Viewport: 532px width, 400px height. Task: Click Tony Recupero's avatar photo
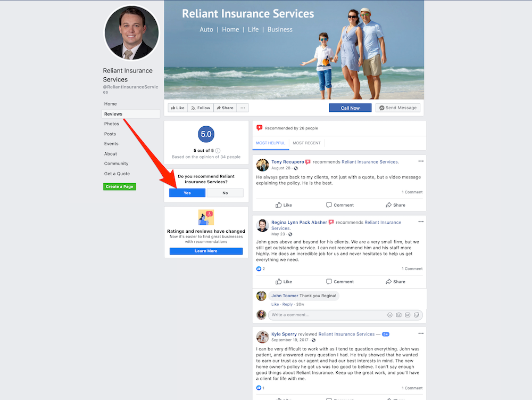pyautogui.click(x=262, y=165)
